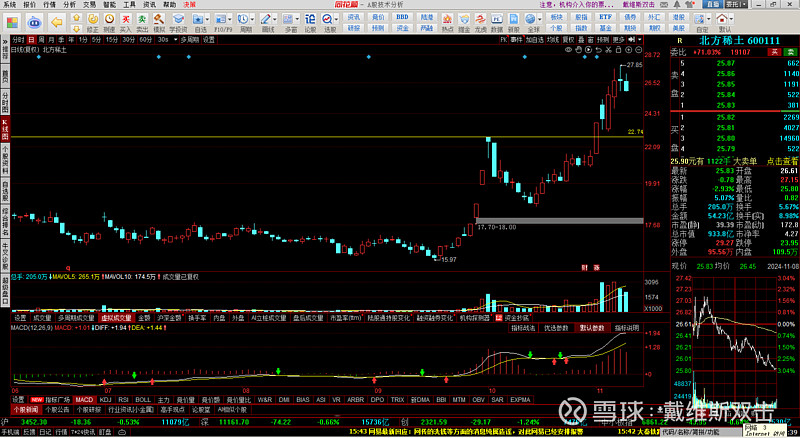This screenshot has height=438, width=800.
Task: Open the red 决策 menu
Action: (190, 5)
